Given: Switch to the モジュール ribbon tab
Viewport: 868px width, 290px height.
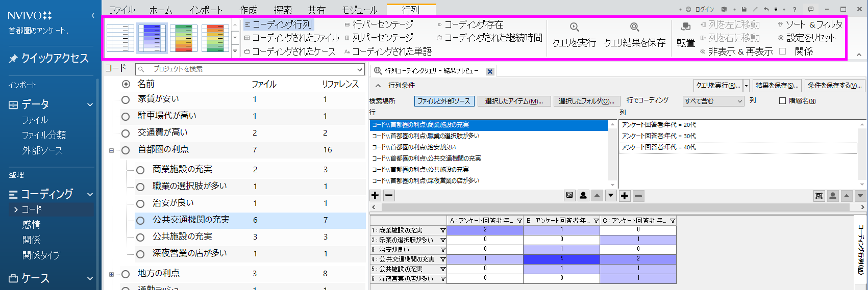Looking at the screenshot, I should (359, 10).
